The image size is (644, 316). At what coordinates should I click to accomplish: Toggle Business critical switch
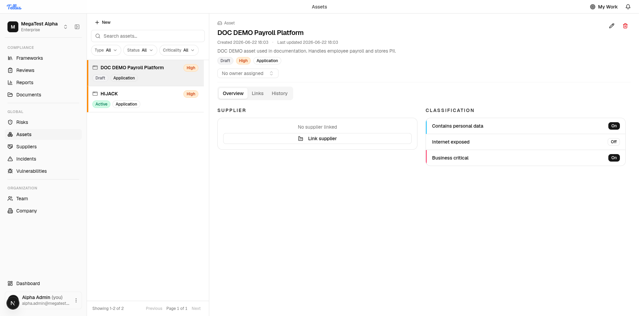pyautogui.click(x=614, y=158)
